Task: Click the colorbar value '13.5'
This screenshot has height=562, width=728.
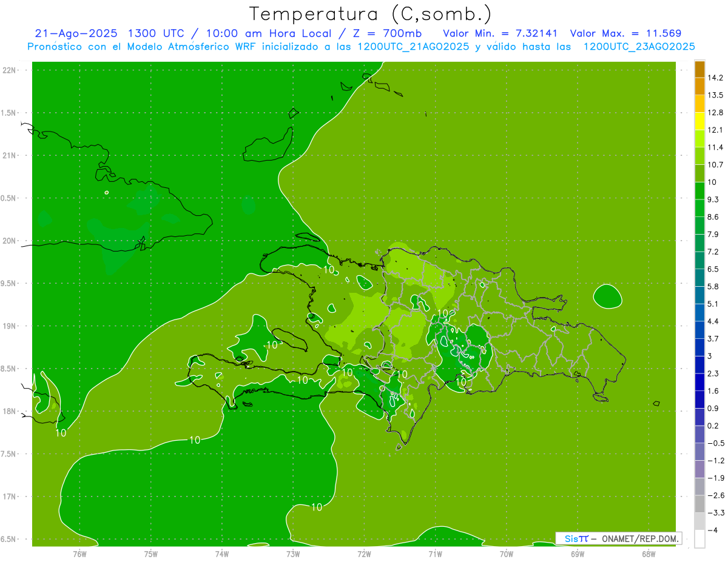Action: click(x=716, y=95)
